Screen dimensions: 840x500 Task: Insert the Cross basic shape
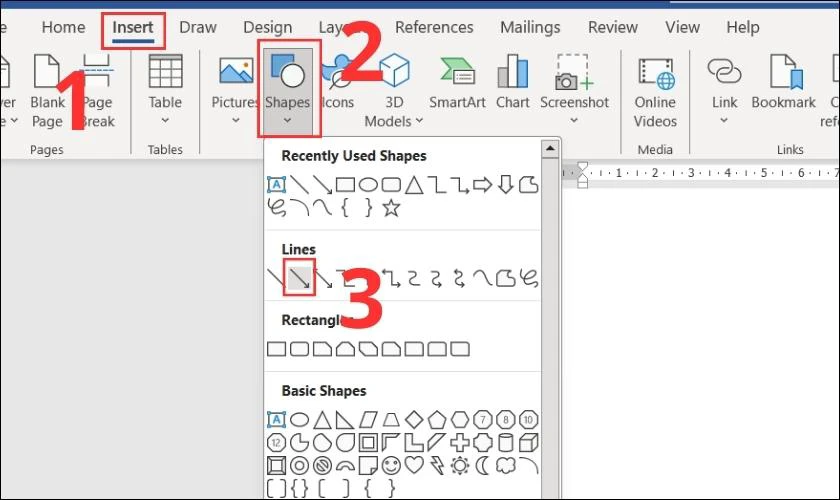pos(460,443)
